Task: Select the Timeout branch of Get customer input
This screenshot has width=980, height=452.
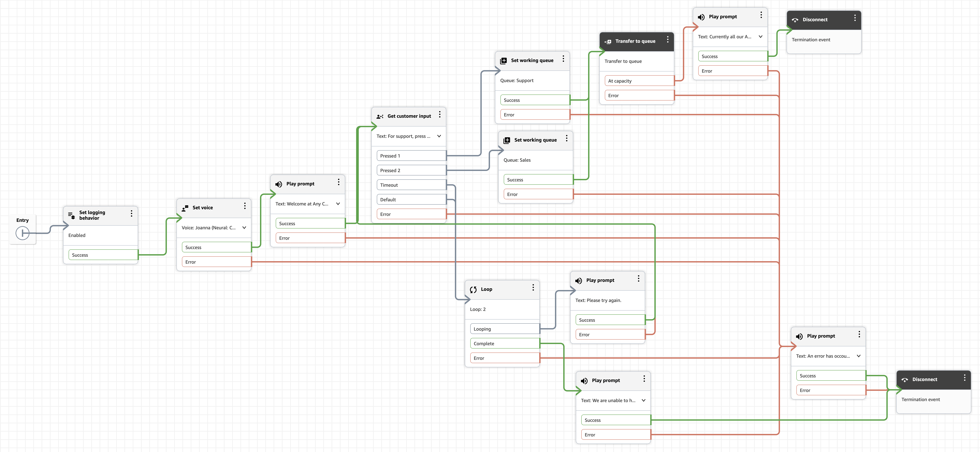Action: [411, 185]
